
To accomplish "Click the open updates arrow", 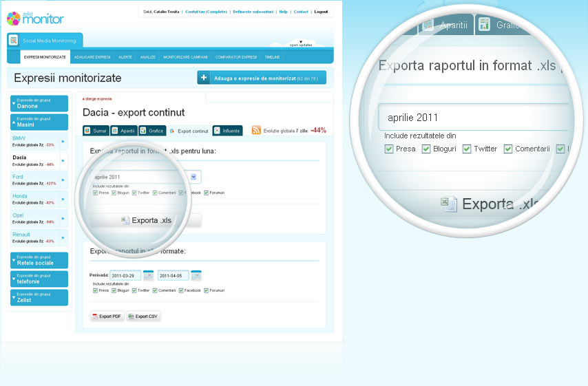I will 301,41.
